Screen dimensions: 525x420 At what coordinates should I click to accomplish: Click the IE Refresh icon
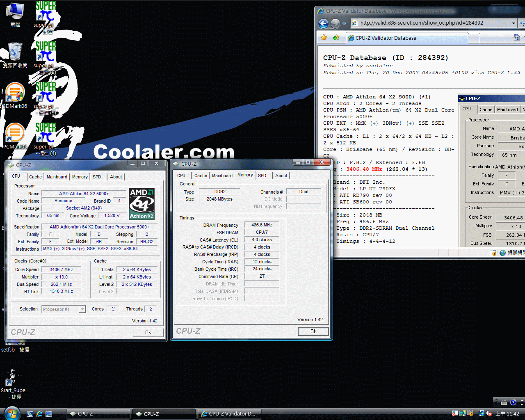pos(522,23)
